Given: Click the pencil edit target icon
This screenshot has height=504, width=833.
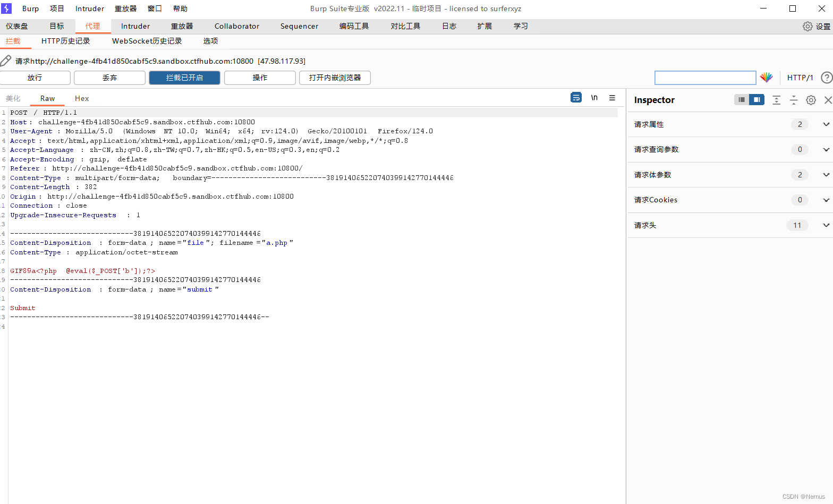Looking at the screenshot, I should tap(6, 61).
